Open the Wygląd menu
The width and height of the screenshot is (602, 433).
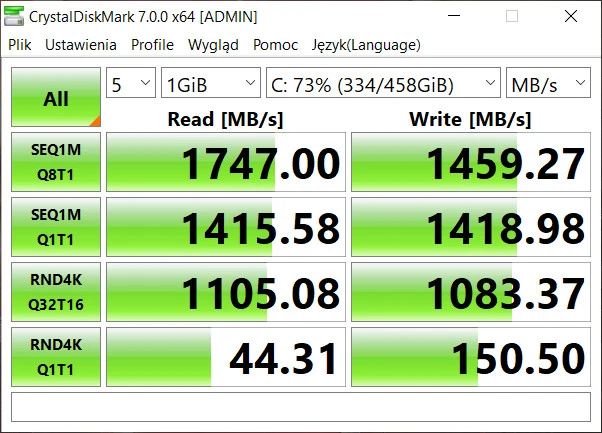point(213,45)
